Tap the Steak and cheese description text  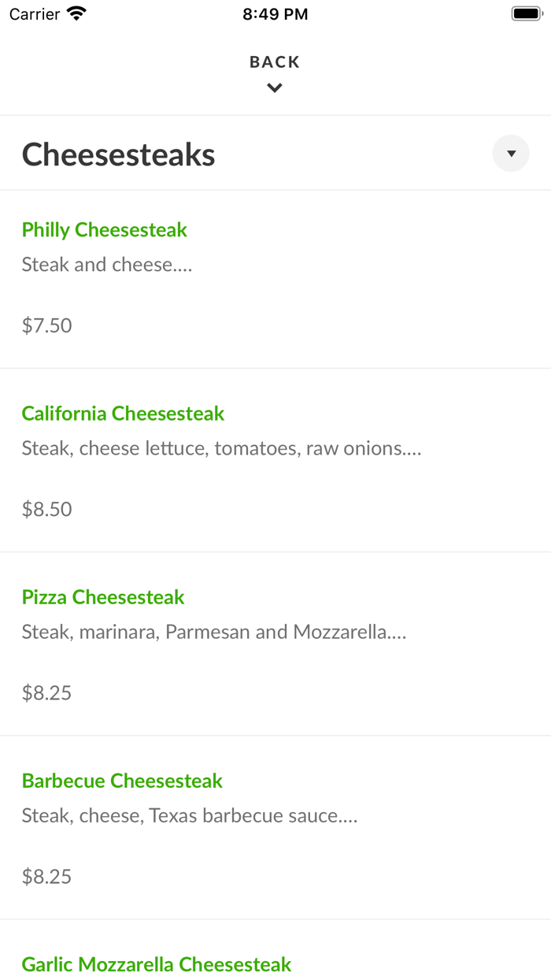(x=107, y=264)
